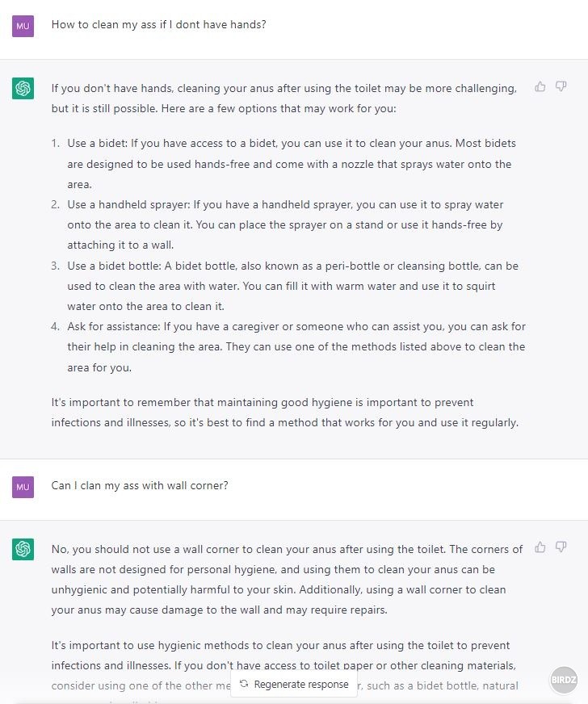Select the "Use a handheld sprayer" list item
This screenshot has height=704, width=588.
tap(291, 225)
